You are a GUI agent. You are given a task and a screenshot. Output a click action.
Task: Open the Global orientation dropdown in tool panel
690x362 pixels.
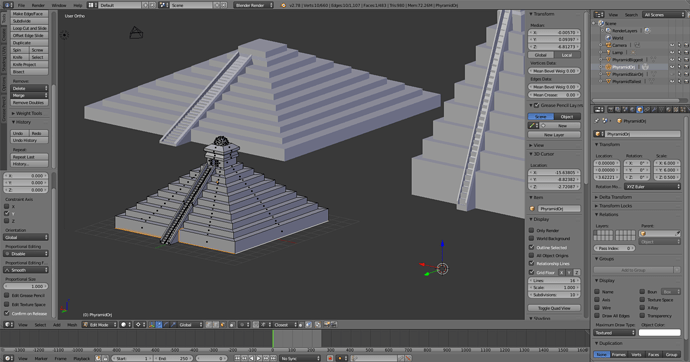click(x=26, y=237)
